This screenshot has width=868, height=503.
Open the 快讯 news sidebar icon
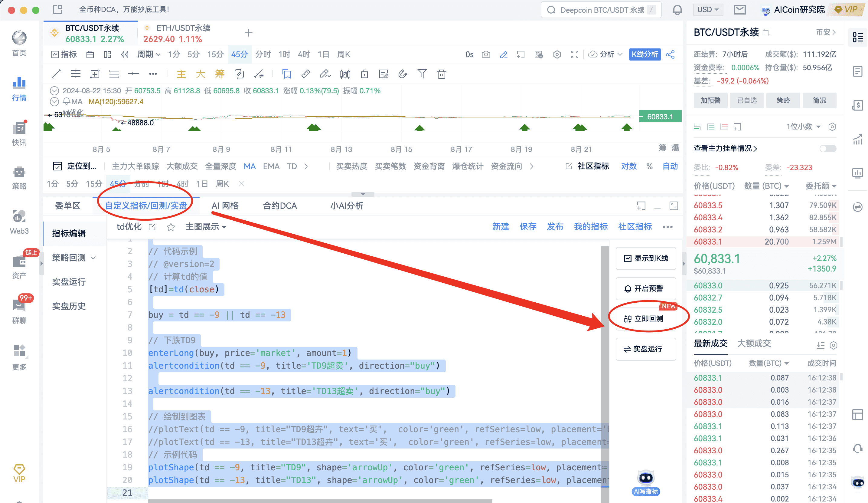[x=19, y=133]
